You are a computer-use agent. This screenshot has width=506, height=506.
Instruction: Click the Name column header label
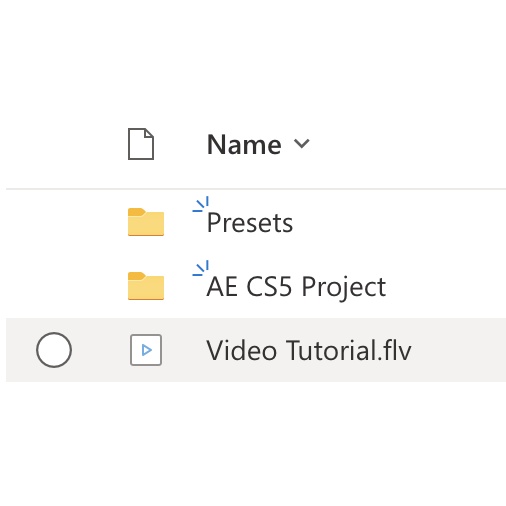[244, 144]
